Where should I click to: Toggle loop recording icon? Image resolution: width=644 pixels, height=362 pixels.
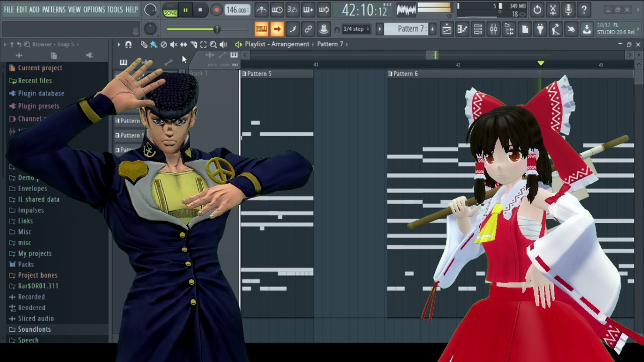coord(324,10)
